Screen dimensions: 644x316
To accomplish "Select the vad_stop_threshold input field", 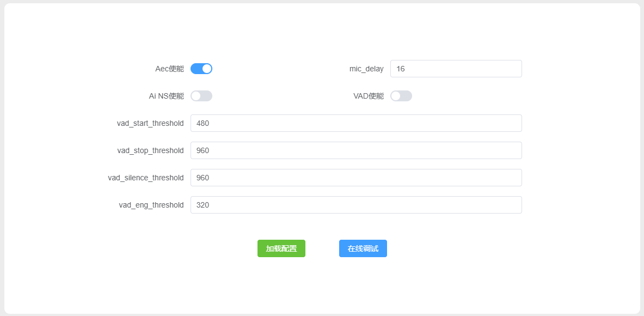I will (356, 150).
